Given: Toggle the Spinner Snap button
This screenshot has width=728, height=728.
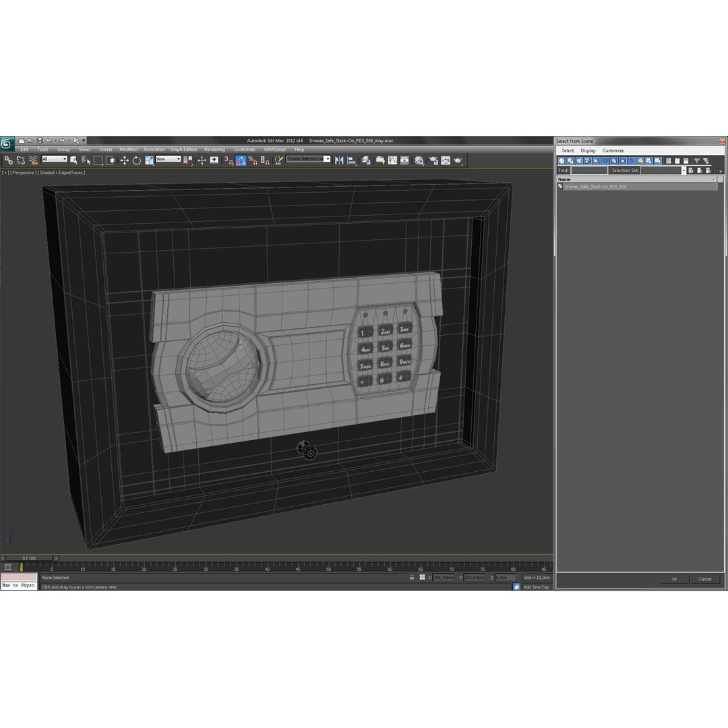Looking at the screenshot, I should pyautogui.click(x=265, y=160).
